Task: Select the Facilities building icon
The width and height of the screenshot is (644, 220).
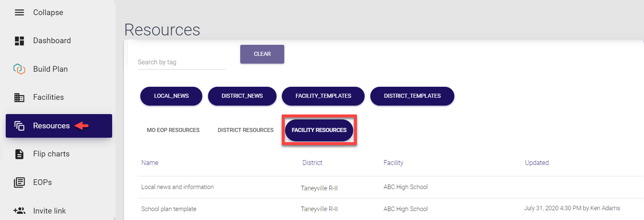Action: pos(19,97)
